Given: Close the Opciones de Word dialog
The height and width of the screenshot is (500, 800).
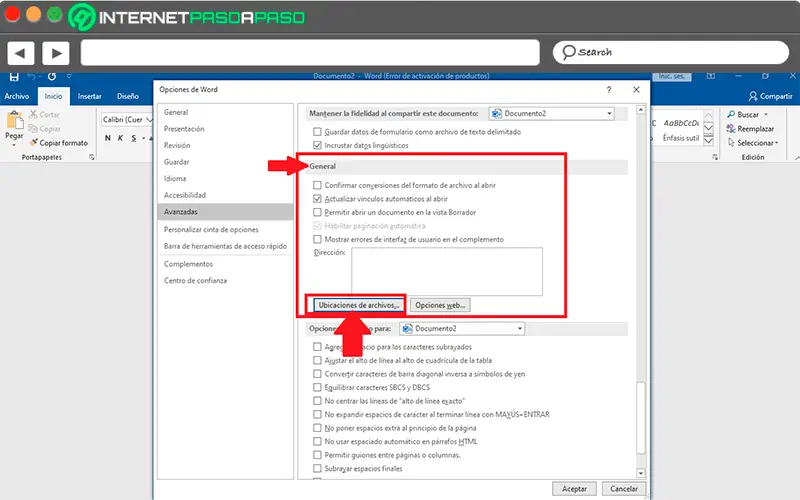Looking at the screenshot, I should pyautogui.click(x=636, y=89).
